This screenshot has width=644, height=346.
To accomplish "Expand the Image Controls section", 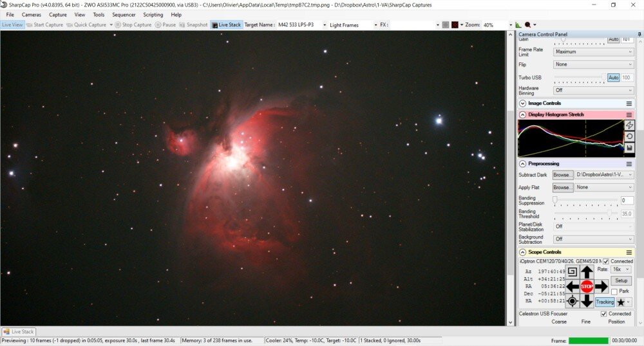I will [522, 104].
